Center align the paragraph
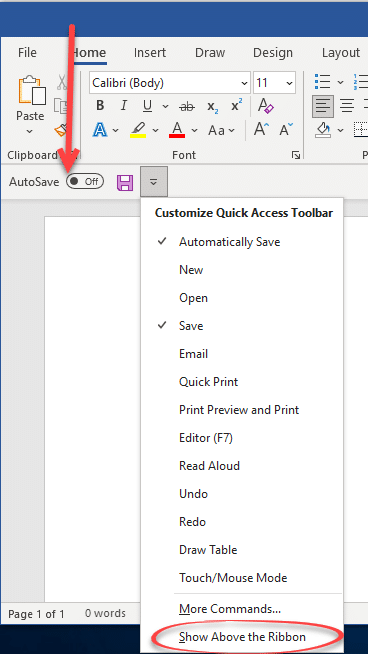Viewport: 368px width, 654px height. click(347, 106)
